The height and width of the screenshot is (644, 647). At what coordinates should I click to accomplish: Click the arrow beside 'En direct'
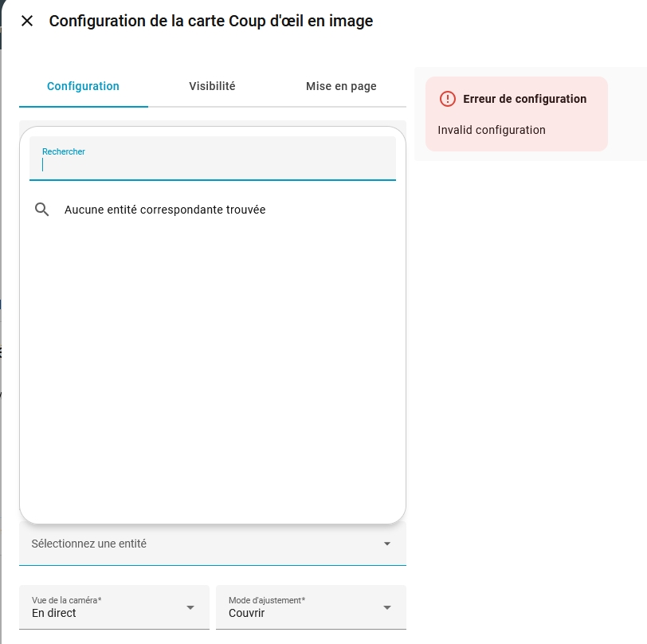190,607
